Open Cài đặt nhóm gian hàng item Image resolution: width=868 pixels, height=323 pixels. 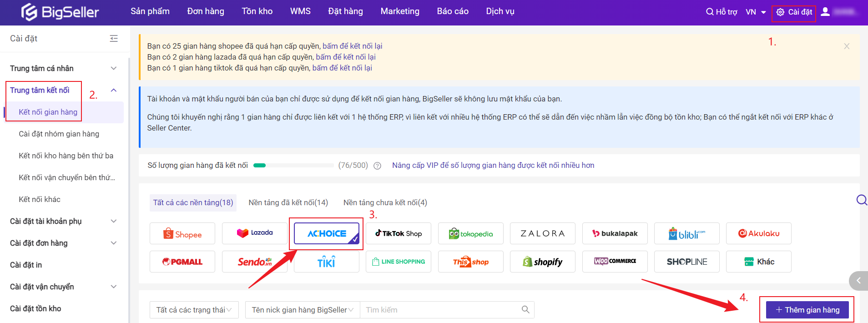[x=59, y=134]
